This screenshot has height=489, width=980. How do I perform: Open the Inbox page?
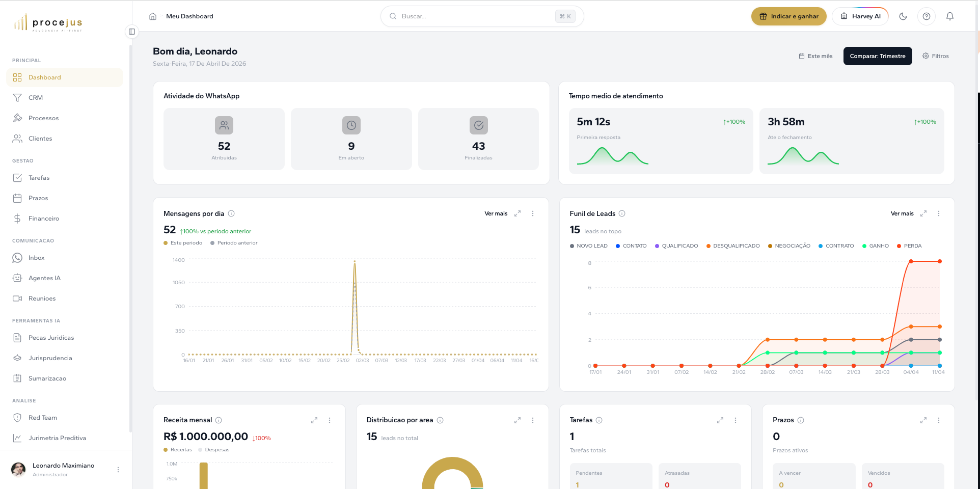[65, 258]
